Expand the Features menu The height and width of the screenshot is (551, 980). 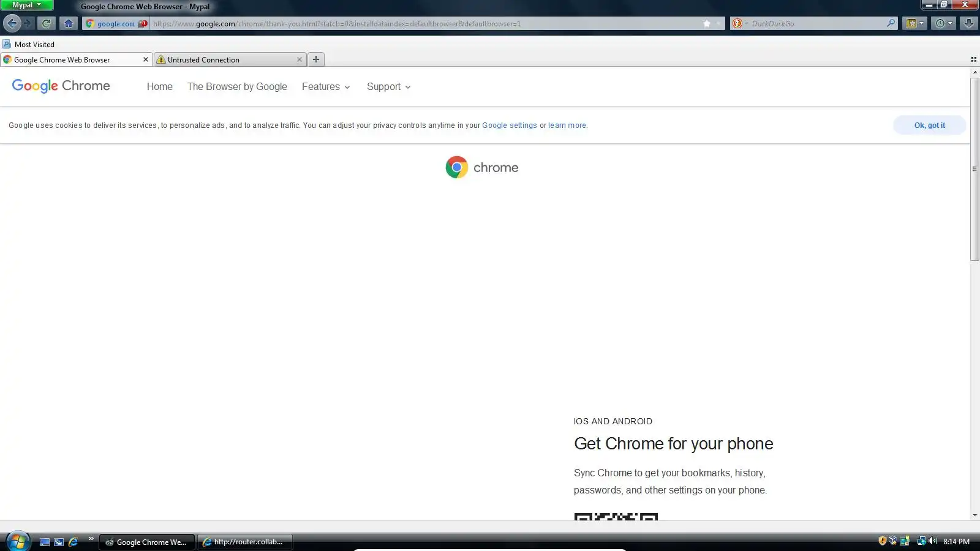pos(326,86)
